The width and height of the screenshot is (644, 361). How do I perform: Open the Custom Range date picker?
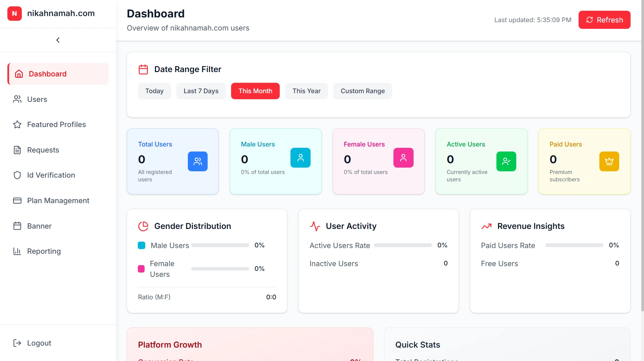click(x=363, y=91)
